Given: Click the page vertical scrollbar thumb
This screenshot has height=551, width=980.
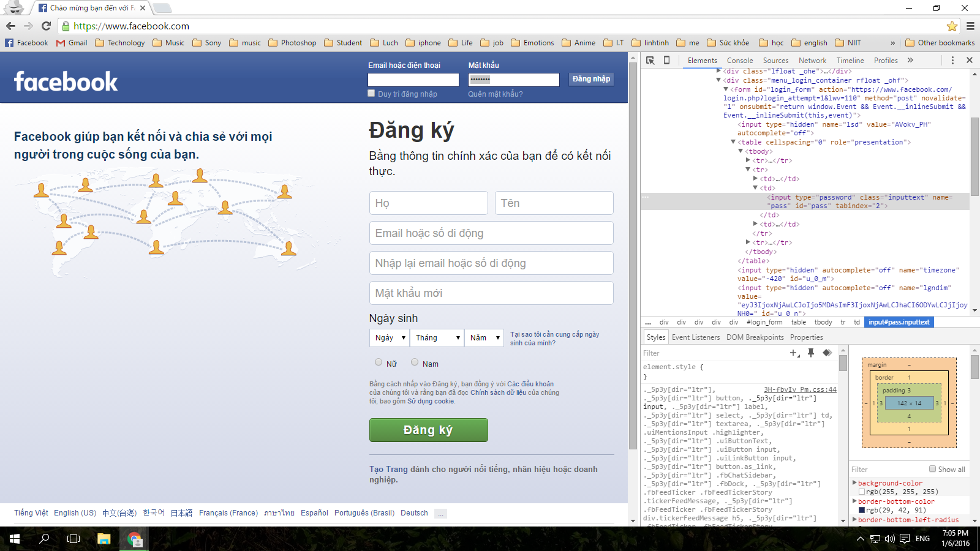Looking at the screenshot, I should (x=633, y=256).
